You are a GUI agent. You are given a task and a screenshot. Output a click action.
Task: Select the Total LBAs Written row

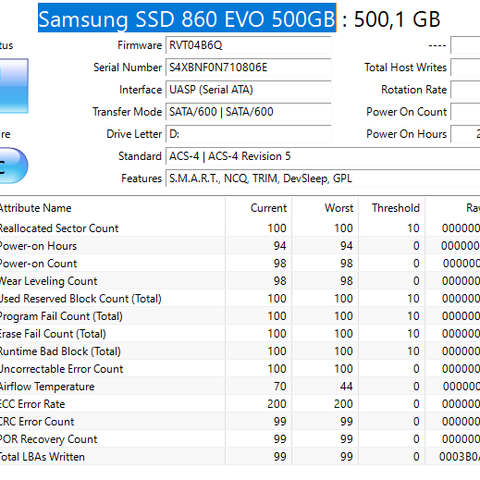click(x=240, y=457)
